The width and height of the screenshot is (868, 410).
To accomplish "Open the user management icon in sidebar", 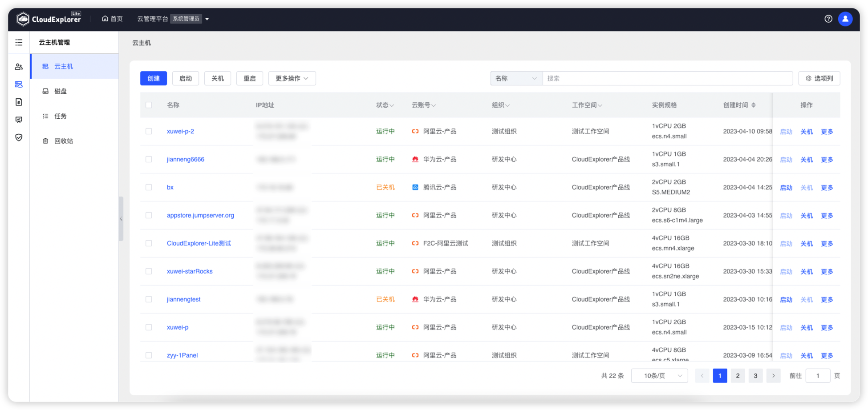I will (19, 66).
